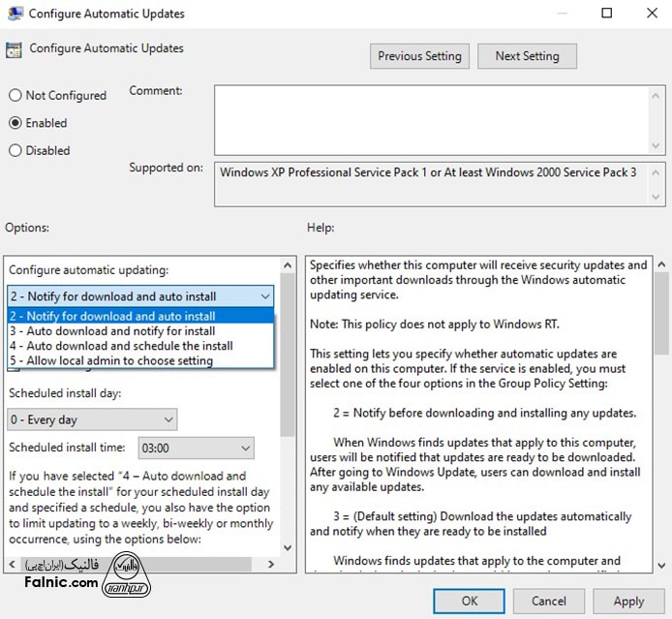The height and width of the screenshot is (619, 672).
Task: Go to Next Setting
Action: pos(528,56)
